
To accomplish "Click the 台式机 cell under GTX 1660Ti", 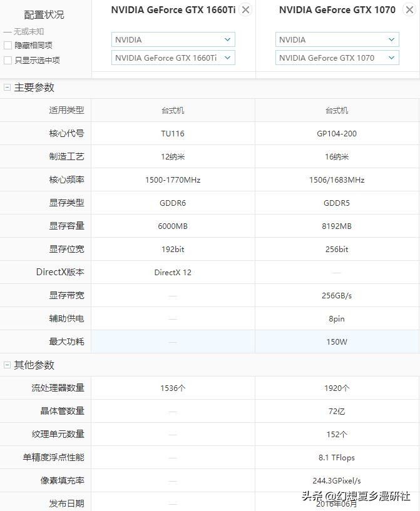I will click(173, 111).
